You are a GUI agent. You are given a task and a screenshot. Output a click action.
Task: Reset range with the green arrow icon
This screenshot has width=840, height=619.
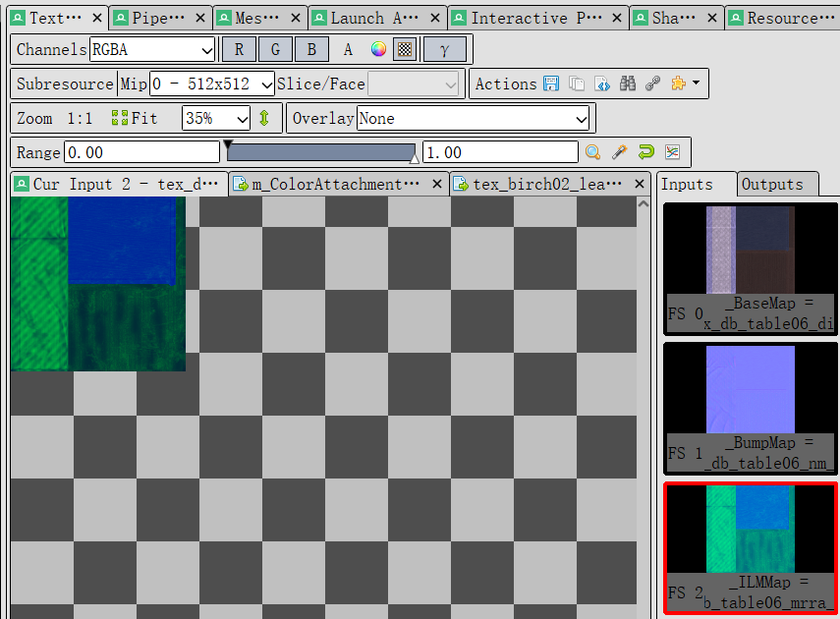(645, 152)
